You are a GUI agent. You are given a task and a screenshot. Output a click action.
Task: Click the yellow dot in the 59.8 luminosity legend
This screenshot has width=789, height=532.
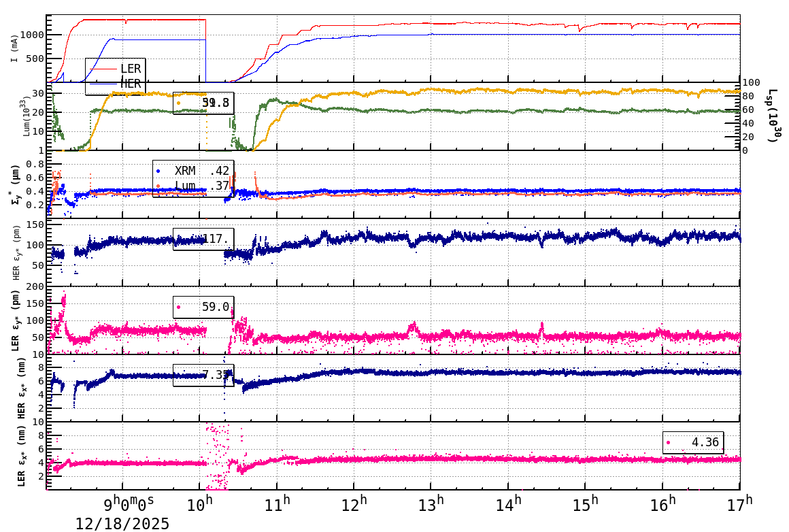click(x=179, y=103)
